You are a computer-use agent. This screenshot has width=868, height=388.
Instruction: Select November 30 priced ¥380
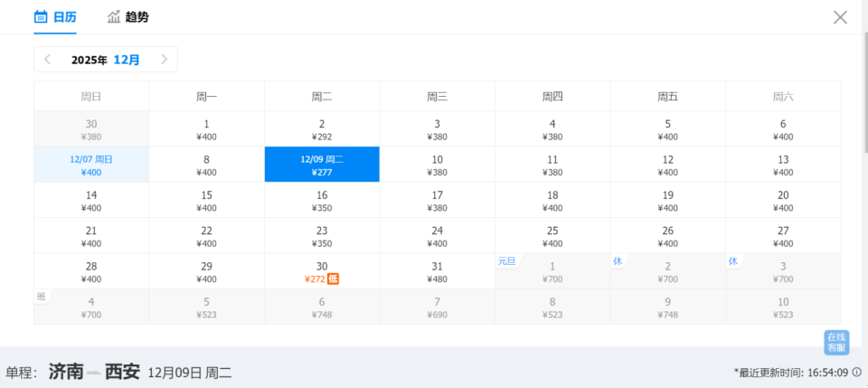click(x=91, y=129)
